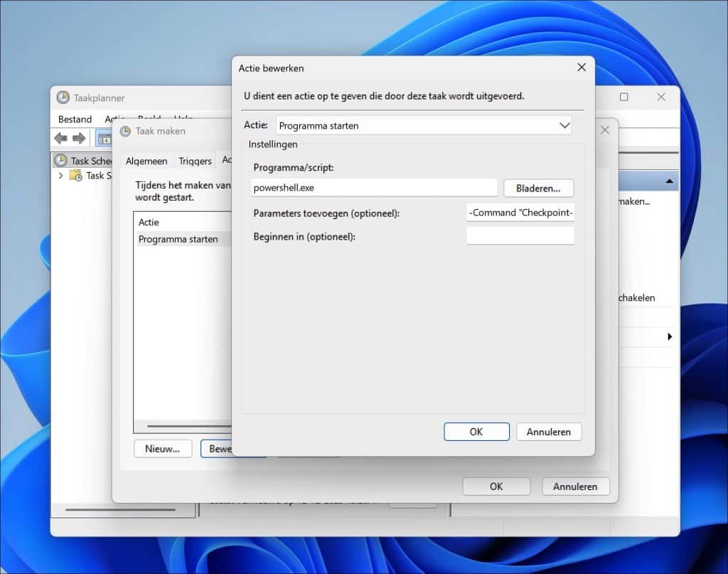The image size is (728, 574).
Task: Confirm Actie bewerken with OK
Action: tap(476, 432)
